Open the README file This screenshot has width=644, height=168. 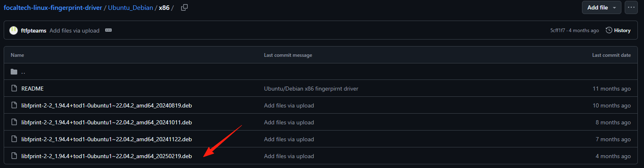(x=32, y=89)
